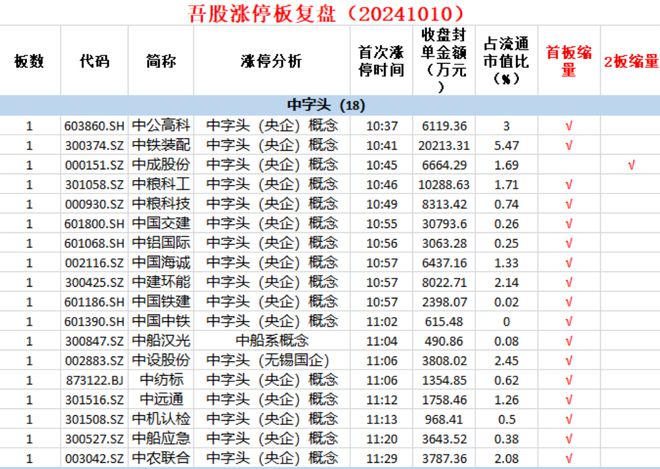Click the 首板缩量 checkmark for 中公高科
The width and height of the screenshot is (660, 469).
pyautogui.click(x=569, y=126)
